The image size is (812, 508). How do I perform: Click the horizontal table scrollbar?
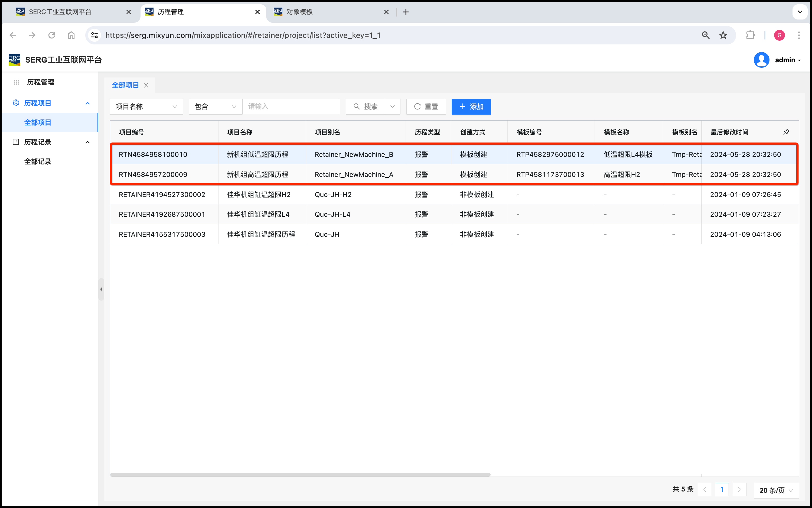pyautogui.click(x=300, y=474)
